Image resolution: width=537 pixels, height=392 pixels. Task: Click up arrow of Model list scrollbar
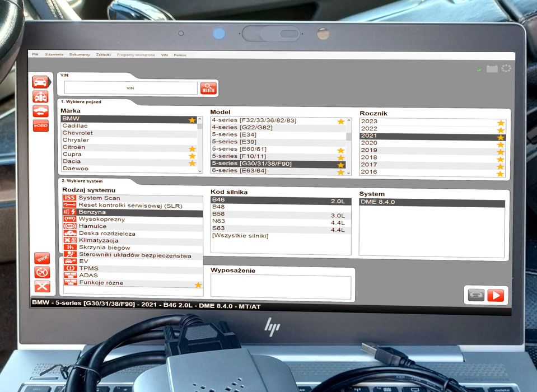tap(349, 120)
